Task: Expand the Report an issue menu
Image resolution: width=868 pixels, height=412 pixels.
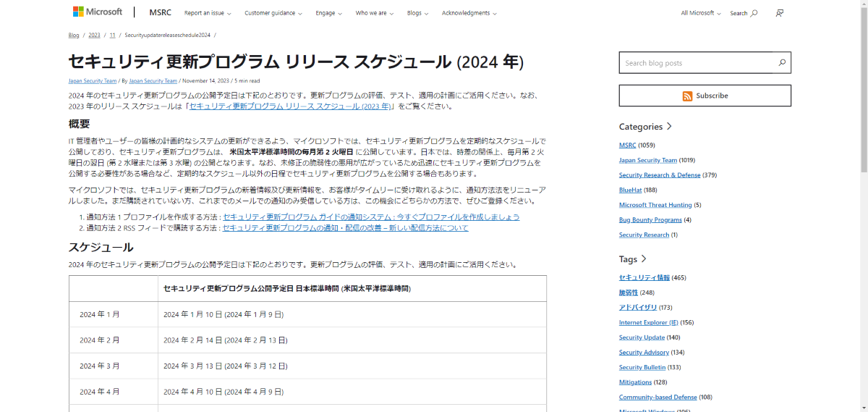Action: (208, 13)
